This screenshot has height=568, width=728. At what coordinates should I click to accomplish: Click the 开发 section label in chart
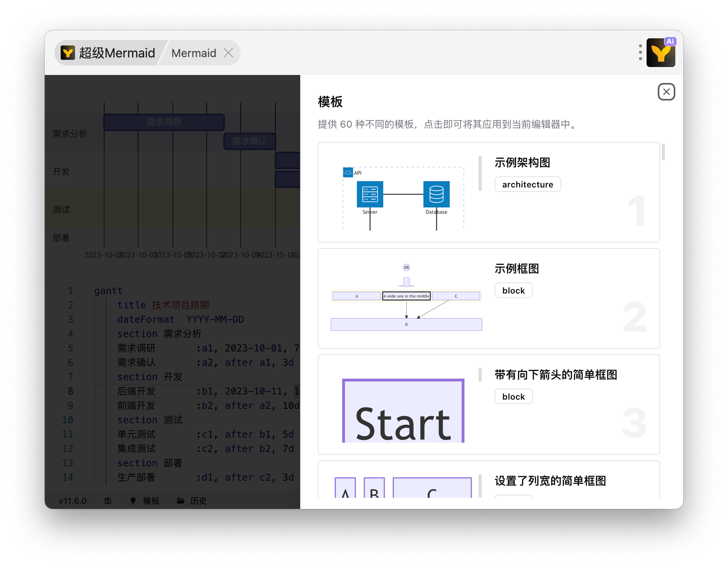tap(61, 172)
